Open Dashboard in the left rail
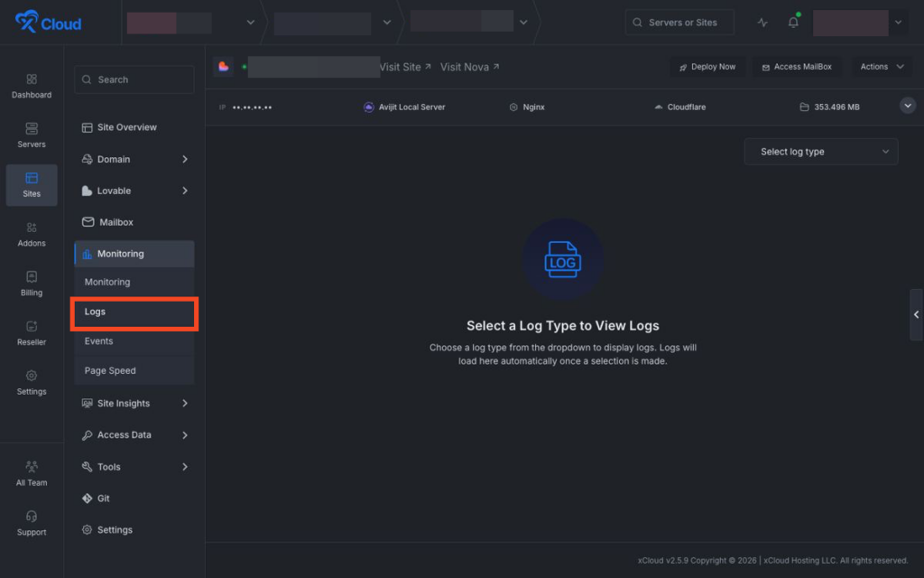Viewport: 924px width, 578px height. coord(32,86)
